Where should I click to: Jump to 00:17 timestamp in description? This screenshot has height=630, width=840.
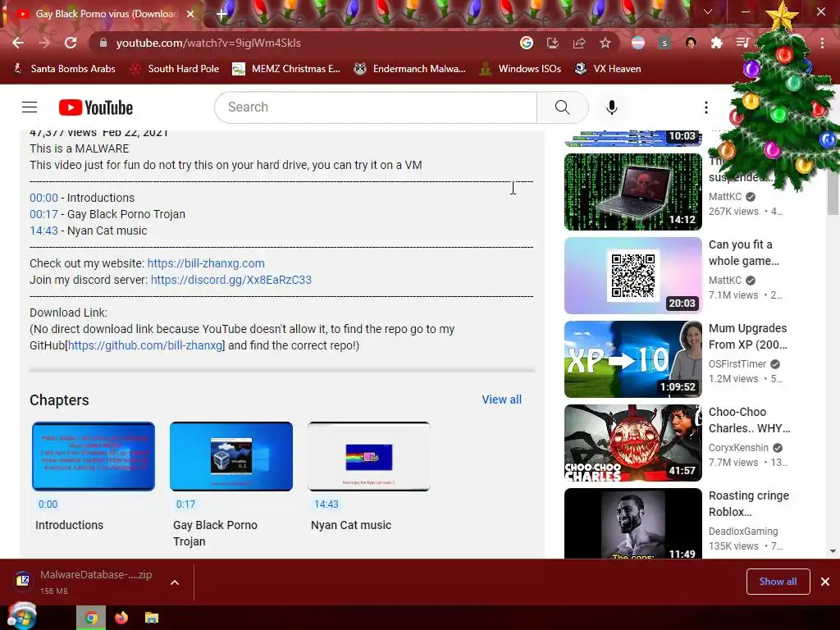point(44,214)
